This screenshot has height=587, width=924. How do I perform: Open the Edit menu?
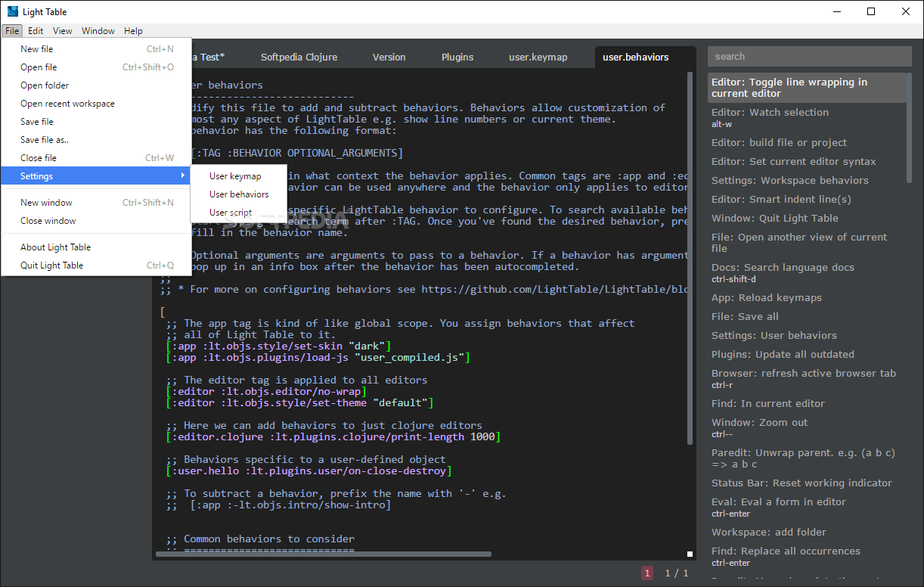point(36,31)
